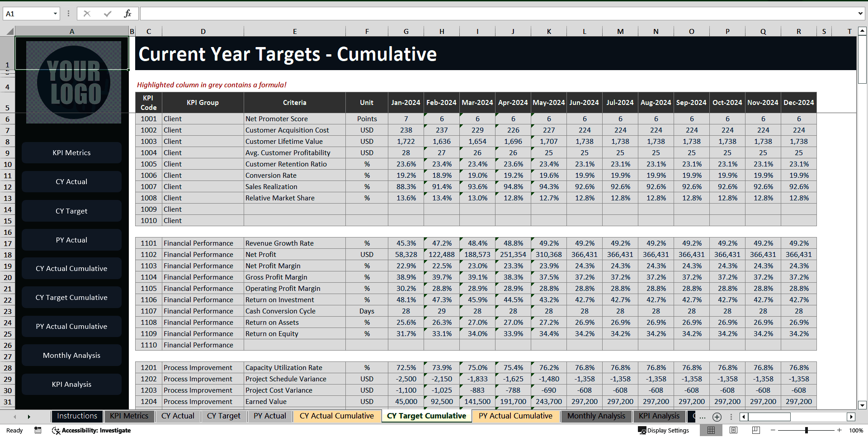Viewport: 868px width, 437px height.
Task: Click the vertical scrollbar up arrow
Action: coord(862,31)
